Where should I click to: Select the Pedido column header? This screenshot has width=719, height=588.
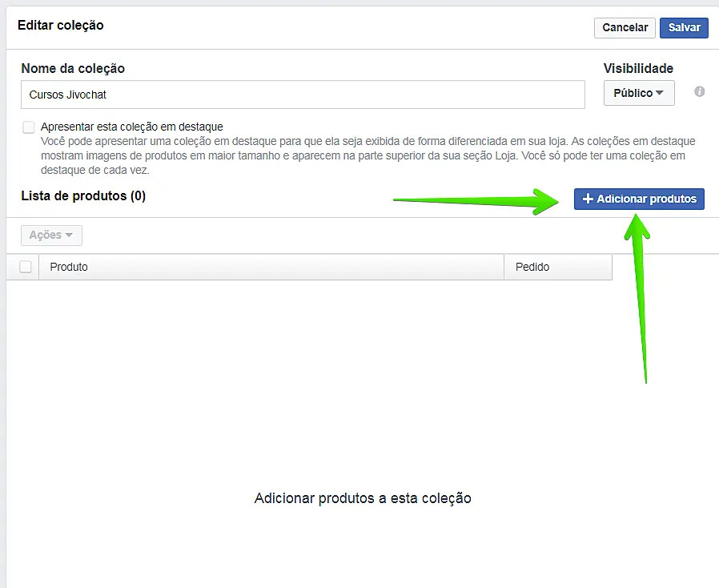531,267
